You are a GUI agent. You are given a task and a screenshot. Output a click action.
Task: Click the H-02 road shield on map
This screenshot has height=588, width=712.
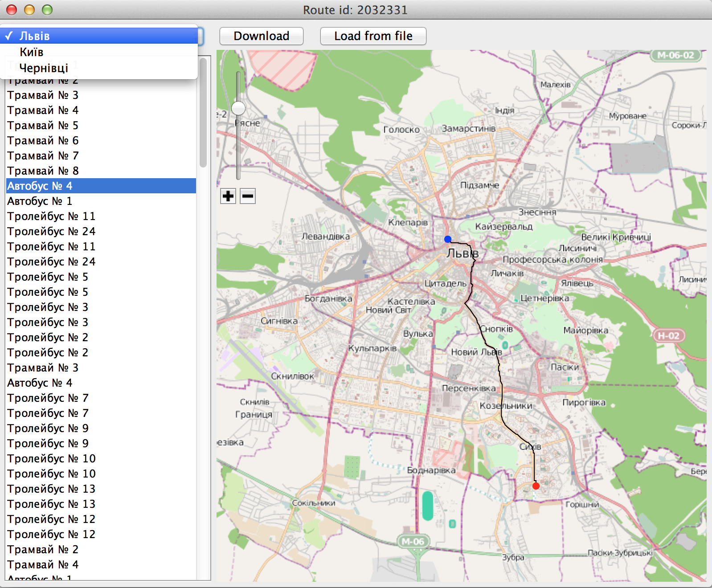click(668, 336)
